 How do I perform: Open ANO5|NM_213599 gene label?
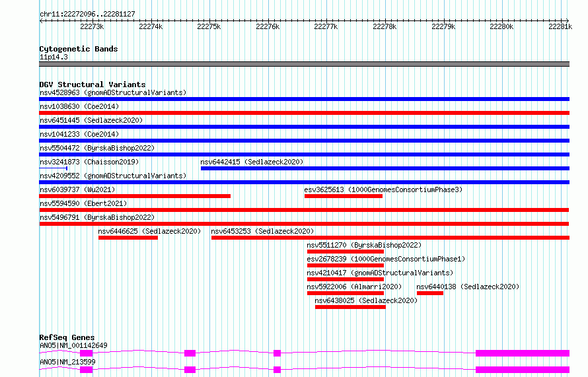point(67,362)
